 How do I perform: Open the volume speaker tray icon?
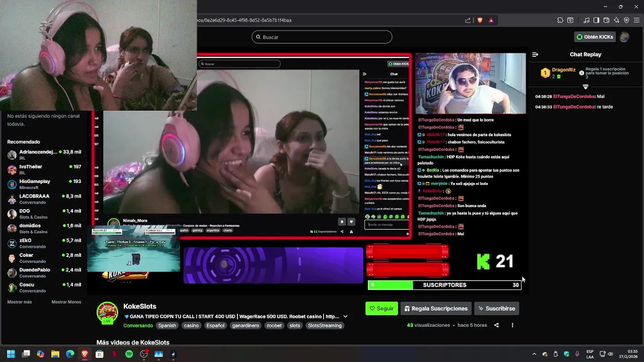coord(610,354)
